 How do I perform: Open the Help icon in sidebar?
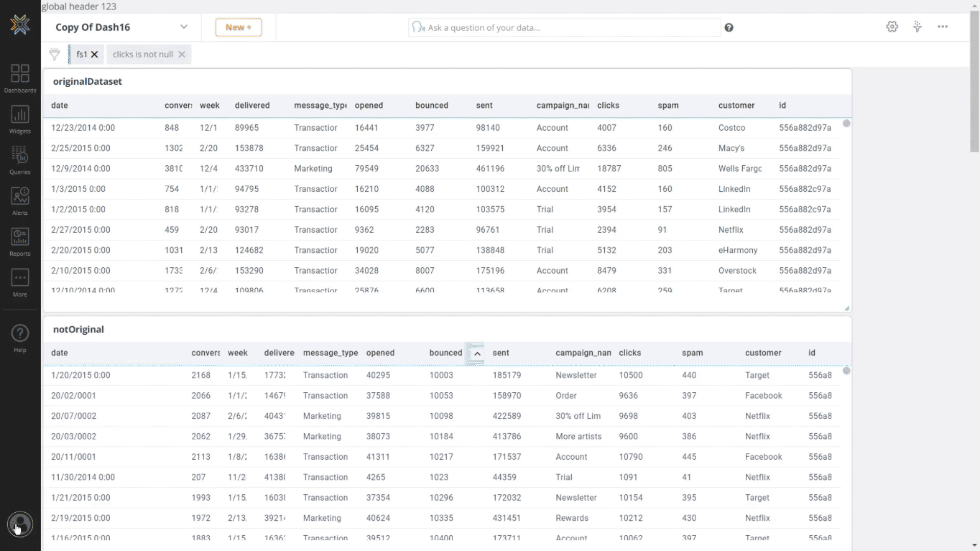tap(20, 338)
